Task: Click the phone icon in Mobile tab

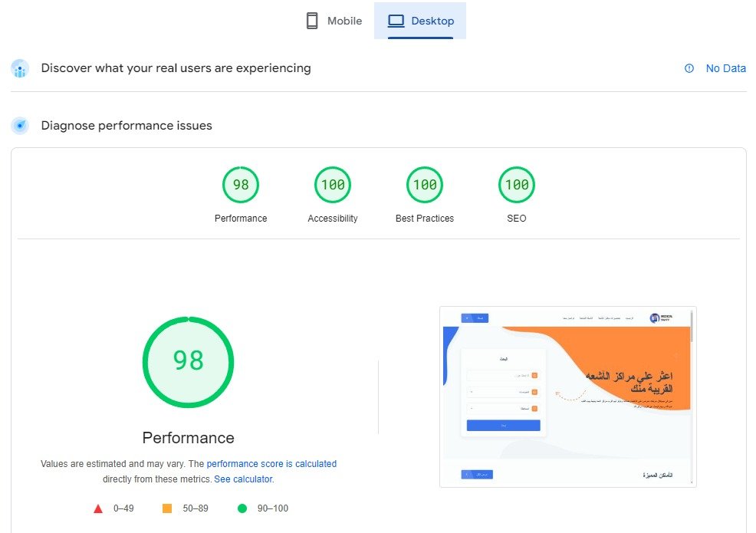Action: click(x=312, y=21)
